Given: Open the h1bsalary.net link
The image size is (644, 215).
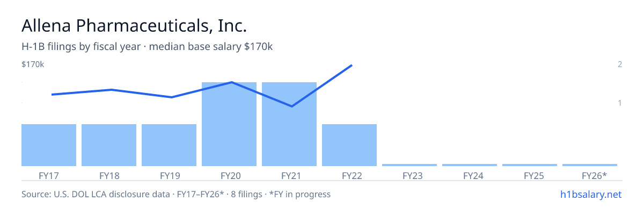Looking at the screenshot, I should point(590,194).
